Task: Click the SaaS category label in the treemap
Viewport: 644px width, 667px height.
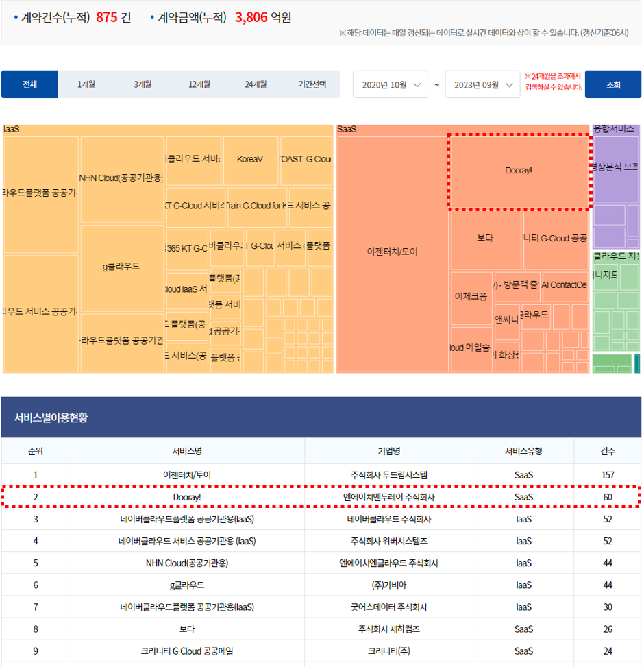Action: pos(347,130)
